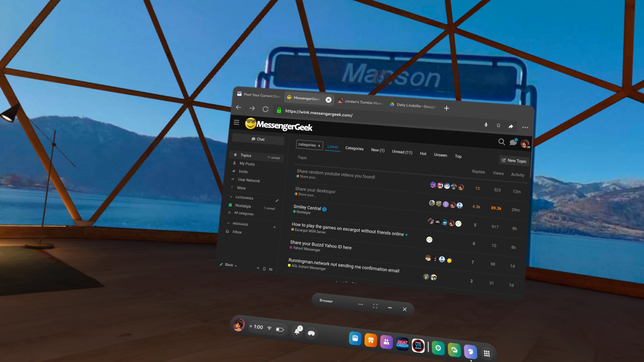This screenshot has width=644, height=362.
Task: Expand browser window to fullscreen
Action: 375,306
